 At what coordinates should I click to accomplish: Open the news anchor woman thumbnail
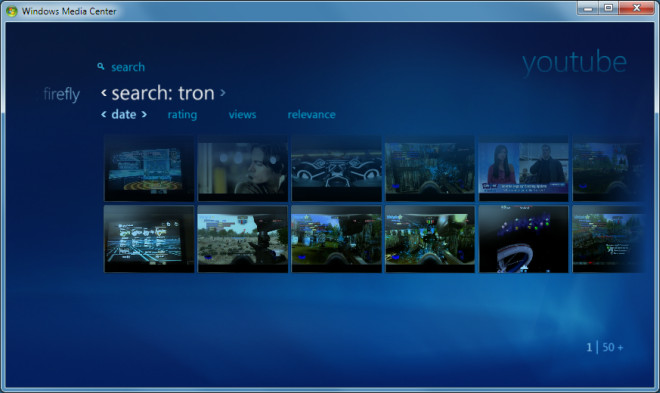click(x=523, y=168)
